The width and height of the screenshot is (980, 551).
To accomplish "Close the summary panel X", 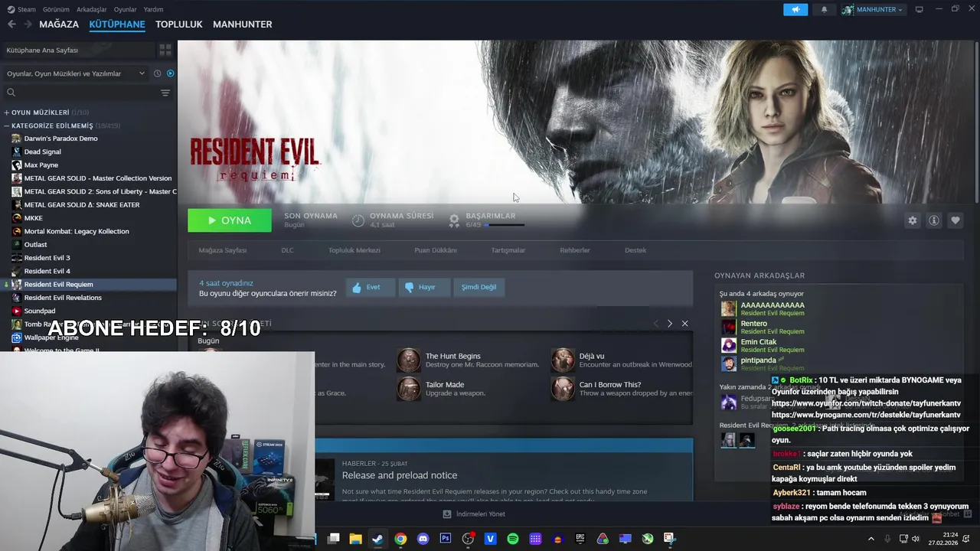I will tap(684, 324).
